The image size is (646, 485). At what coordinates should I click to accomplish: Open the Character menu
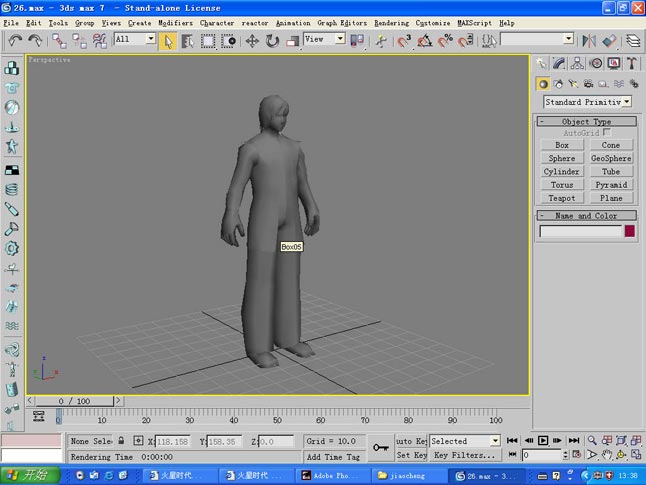point(217,23)
